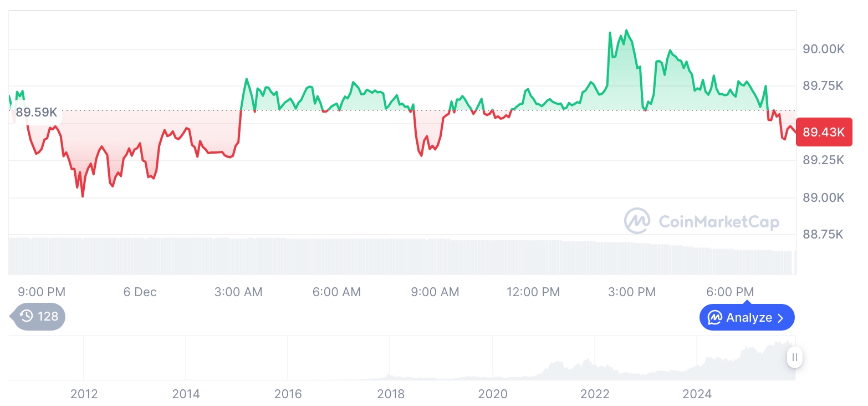Click the red 89.43K current price tag
The height and width of the screenshot is (406, 868).
[x=824, y=132]
